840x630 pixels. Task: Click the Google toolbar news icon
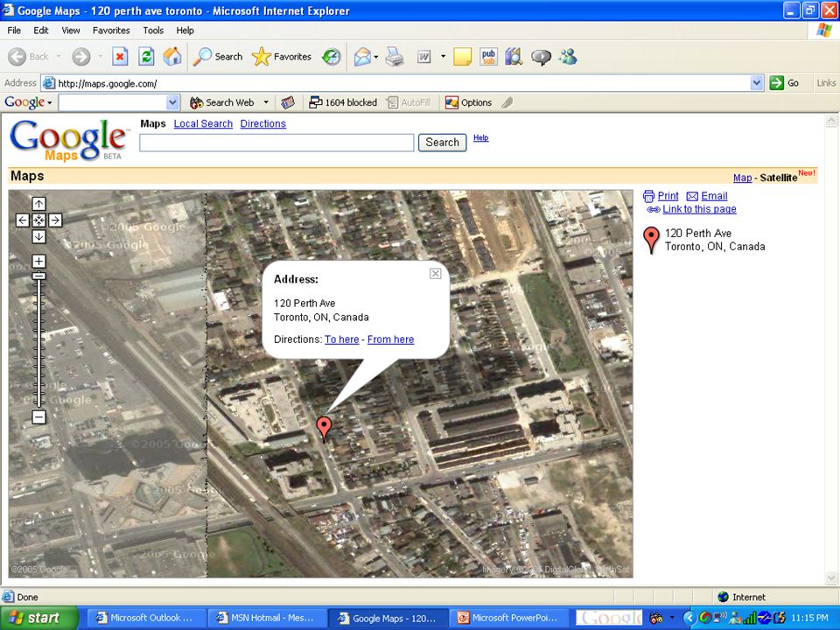click(x=288, y=102)
